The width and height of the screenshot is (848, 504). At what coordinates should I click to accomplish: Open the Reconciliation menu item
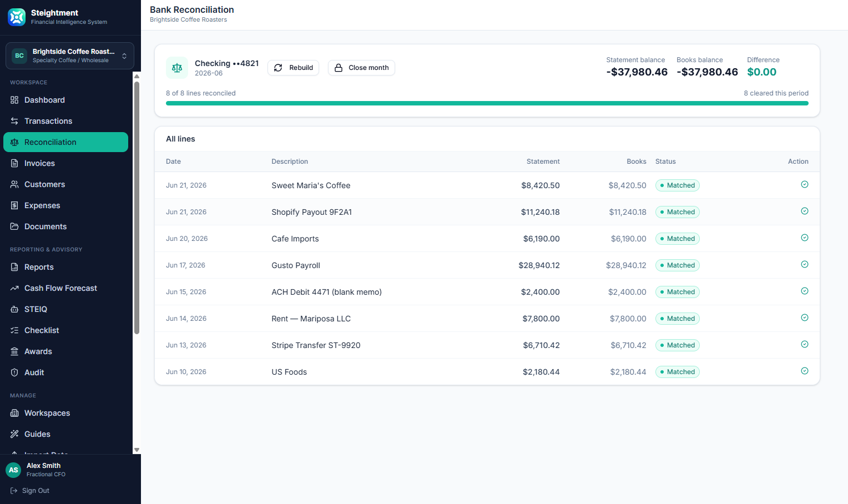(65, 142)
